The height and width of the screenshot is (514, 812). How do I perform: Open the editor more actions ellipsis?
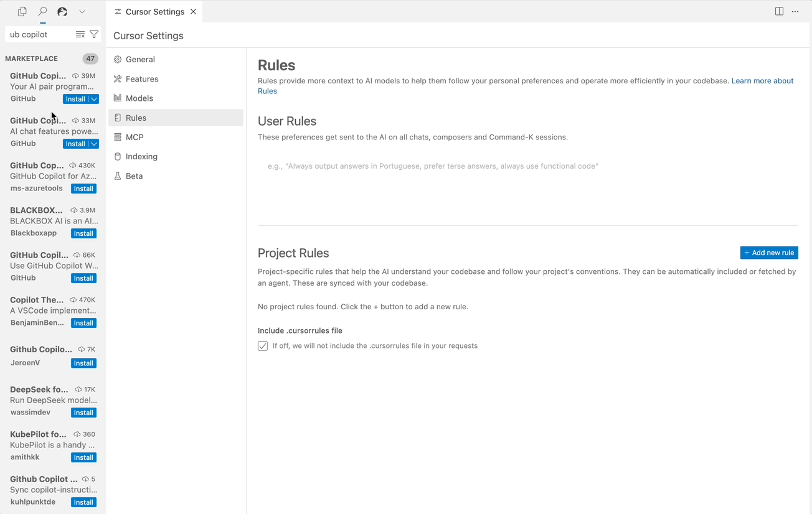coord(795,11)
